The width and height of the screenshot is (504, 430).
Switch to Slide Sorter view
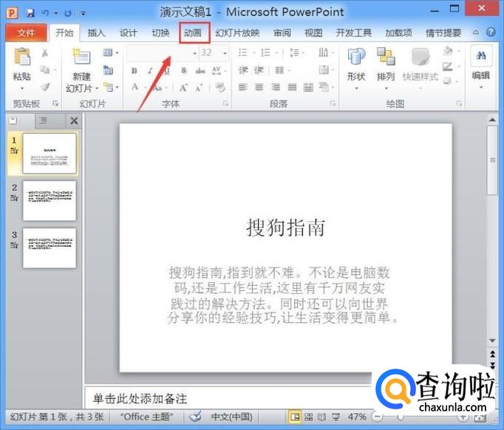pos(309,417)
